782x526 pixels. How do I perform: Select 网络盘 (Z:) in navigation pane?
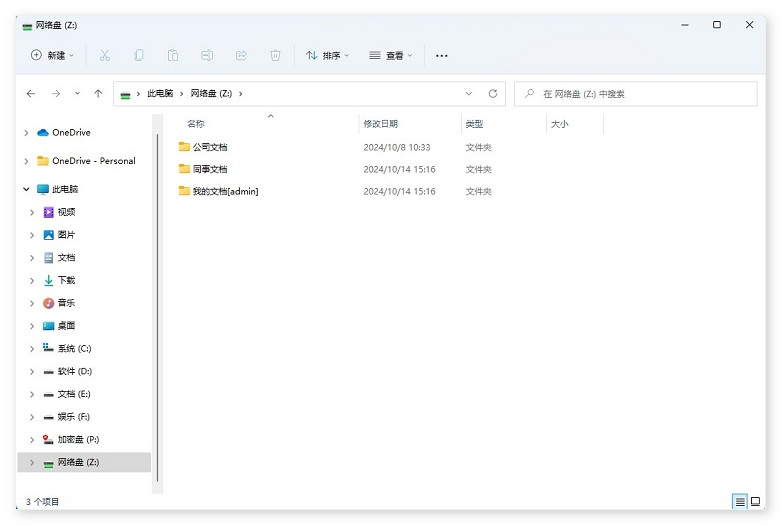point(78,462)
